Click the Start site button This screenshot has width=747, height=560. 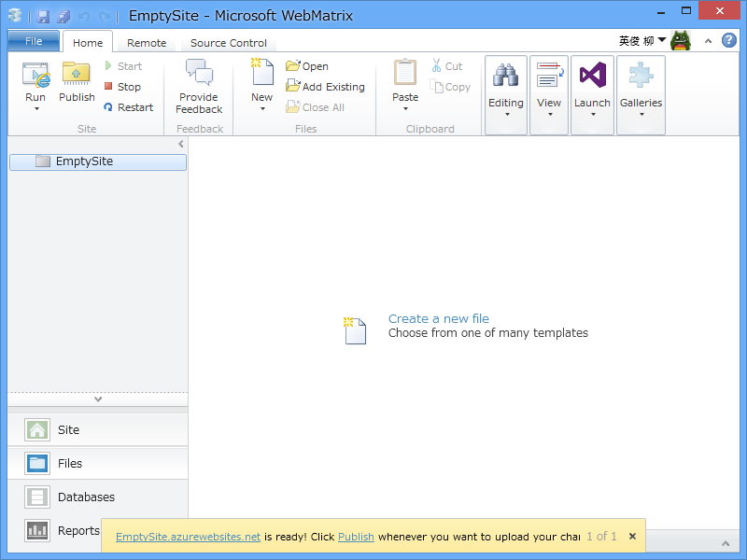pos(123,65)
